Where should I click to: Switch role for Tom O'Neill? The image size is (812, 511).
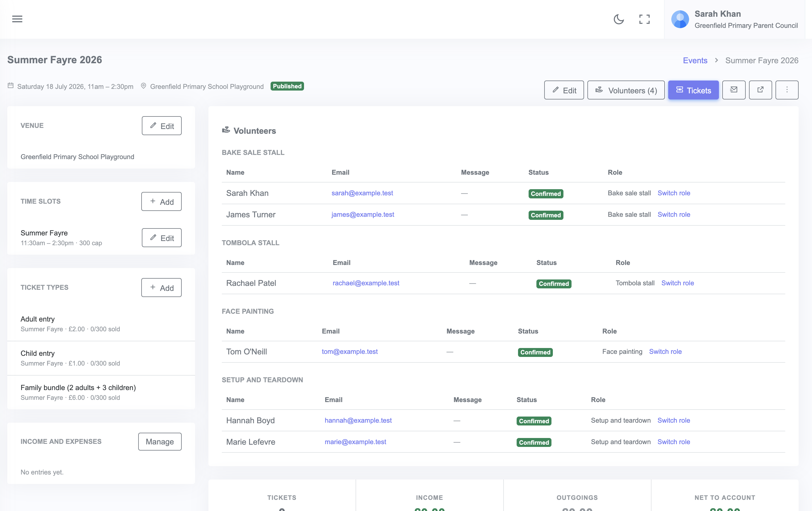tap(665, 352)
